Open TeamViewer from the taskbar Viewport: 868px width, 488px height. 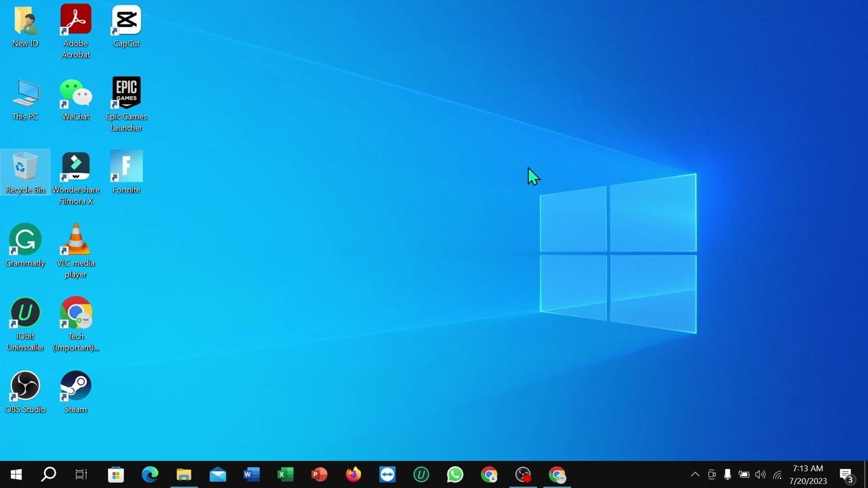[387, 474]
